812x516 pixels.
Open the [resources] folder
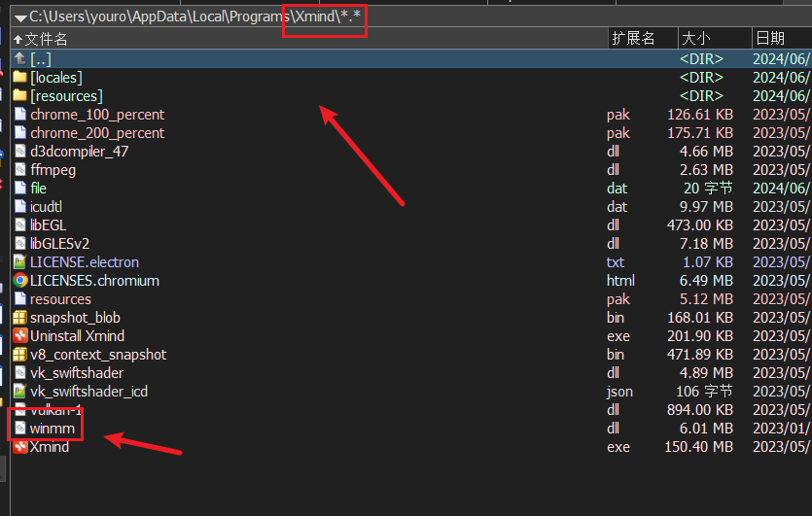coord(66,96)
